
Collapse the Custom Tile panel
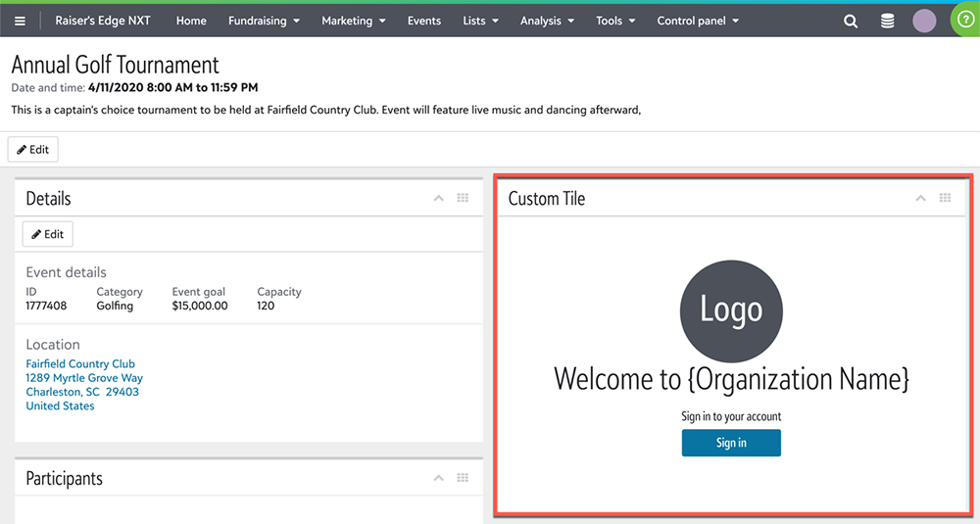[920, 198]
